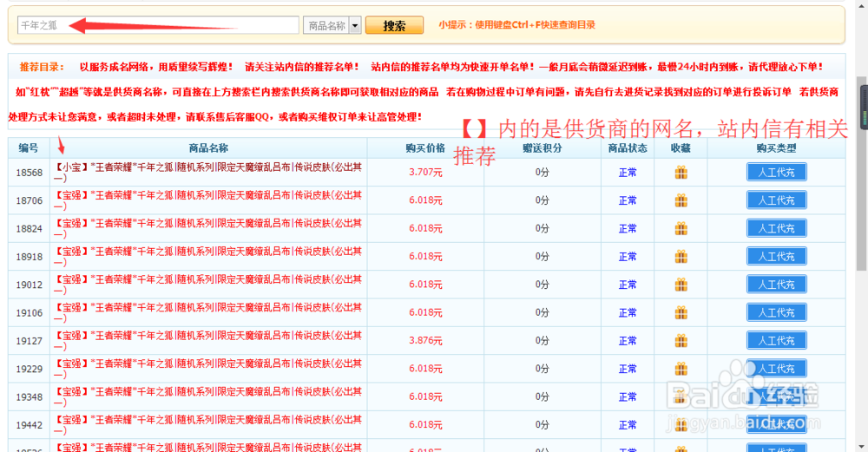868x452 pixels.
Task: Click the 小提示 Ctrl+F tip text
Action: pyautogui.click(x=516, y=25)
